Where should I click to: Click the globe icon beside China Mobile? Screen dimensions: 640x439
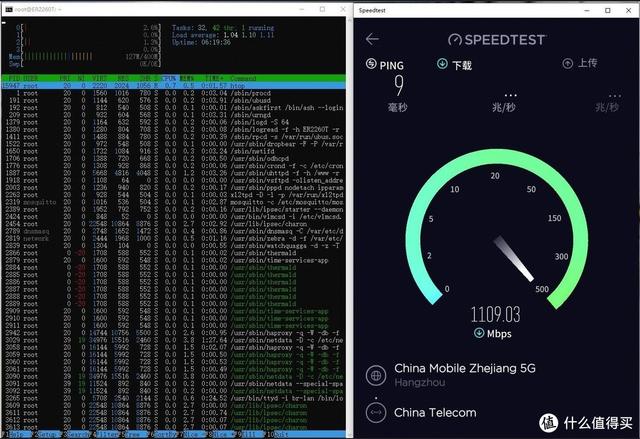pyautogui.click(x=376, y=375)
